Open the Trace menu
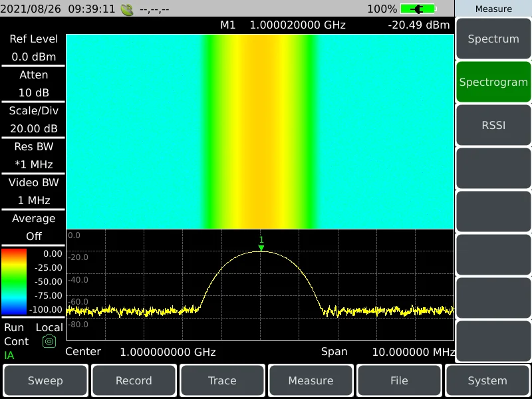 (x=222, y=380)
